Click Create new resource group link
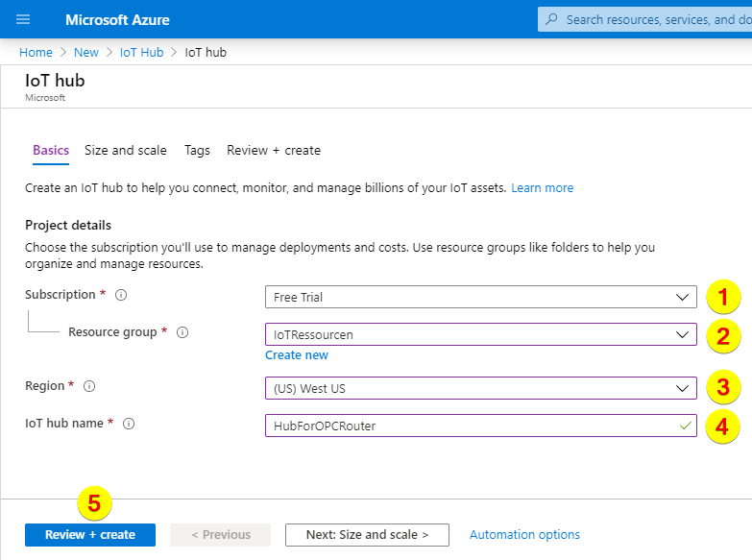 [297, 355]
